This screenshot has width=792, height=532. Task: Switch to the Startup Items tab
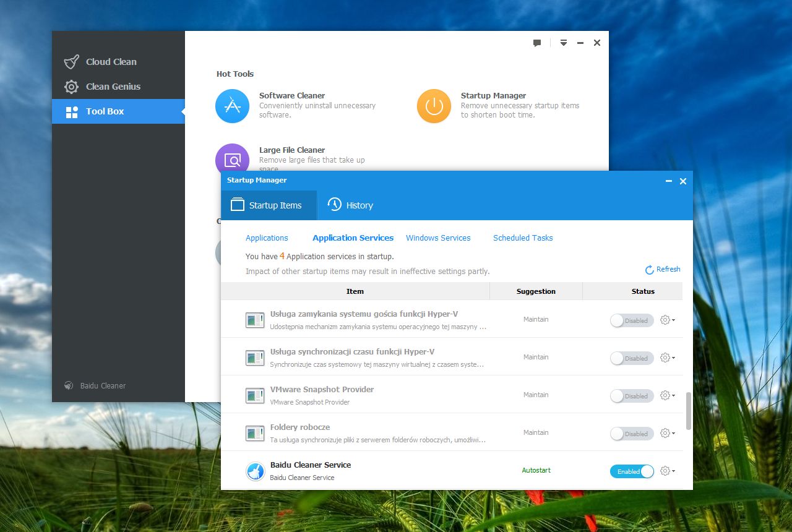[269, 205]
